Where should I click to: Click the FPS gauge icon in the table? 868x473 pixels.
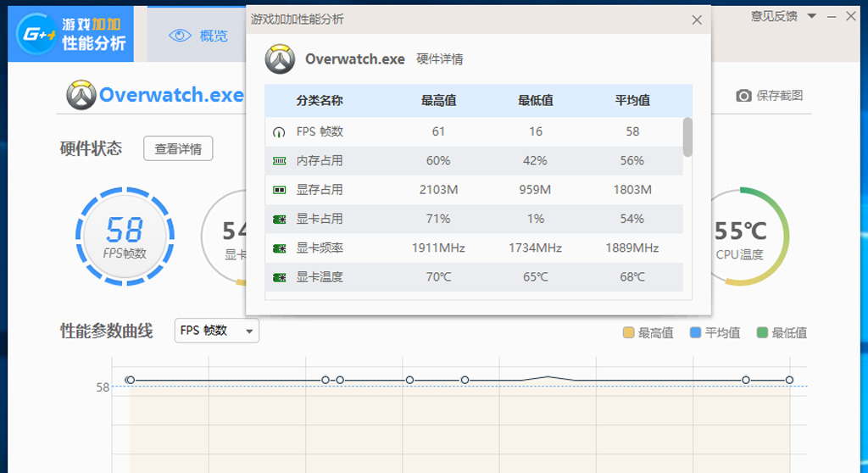coord(279,132)
